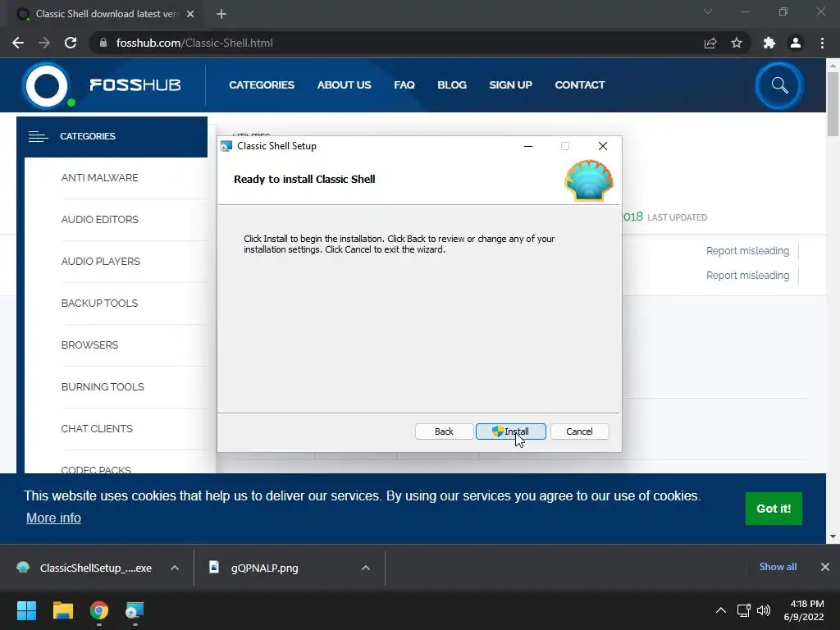The width and height of the screenshot is (840, 630).
Task: Click the browser forward arrow
Action: [x=44, y=43]
